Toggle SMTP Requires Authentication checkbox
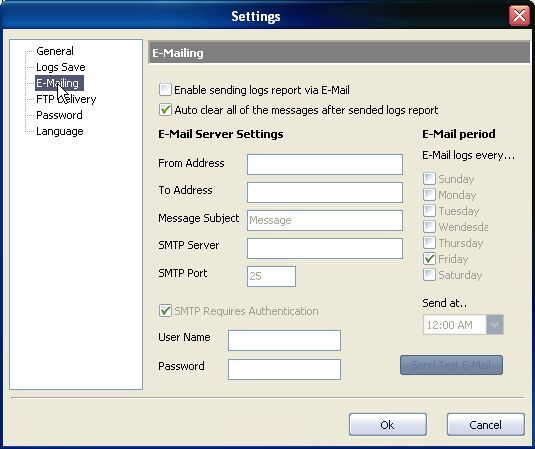 165,311
